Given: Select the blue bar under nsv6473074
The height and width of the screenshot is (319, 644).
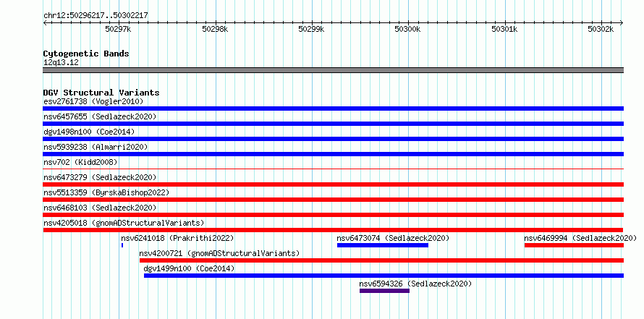Looking at the screenshot, I should [383, 245].
